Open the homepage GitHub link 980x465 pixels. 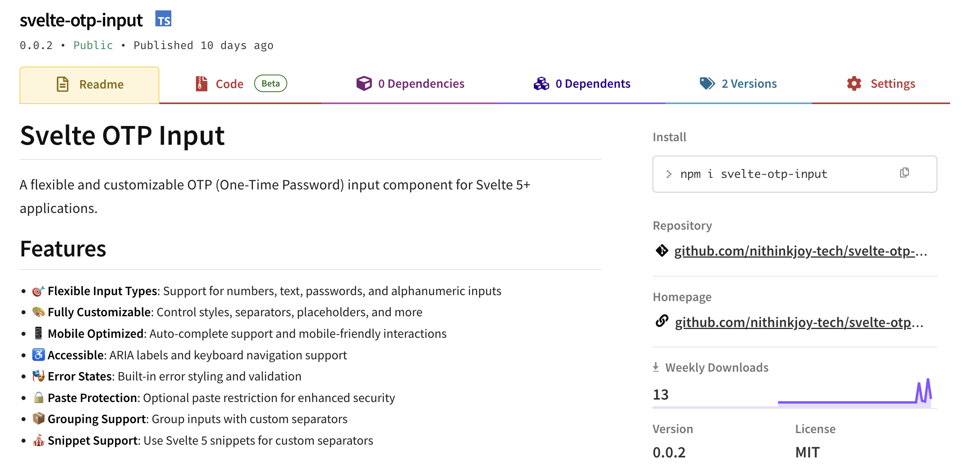799,322
